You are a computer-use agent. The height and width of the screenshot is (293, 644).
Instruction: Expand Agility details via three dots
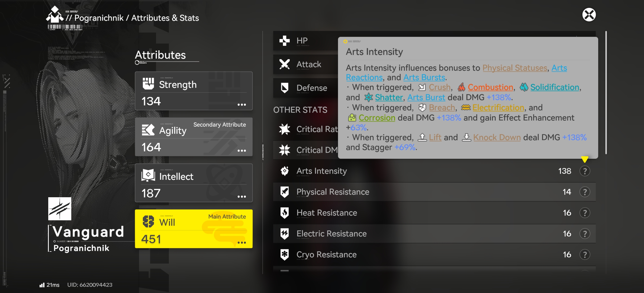tap(241, 151)
